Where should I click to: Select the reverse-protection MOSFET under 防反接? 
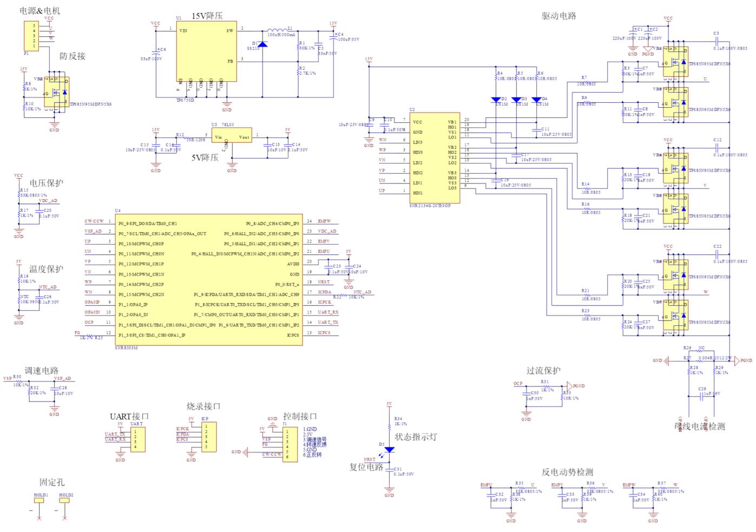(57, 93)
